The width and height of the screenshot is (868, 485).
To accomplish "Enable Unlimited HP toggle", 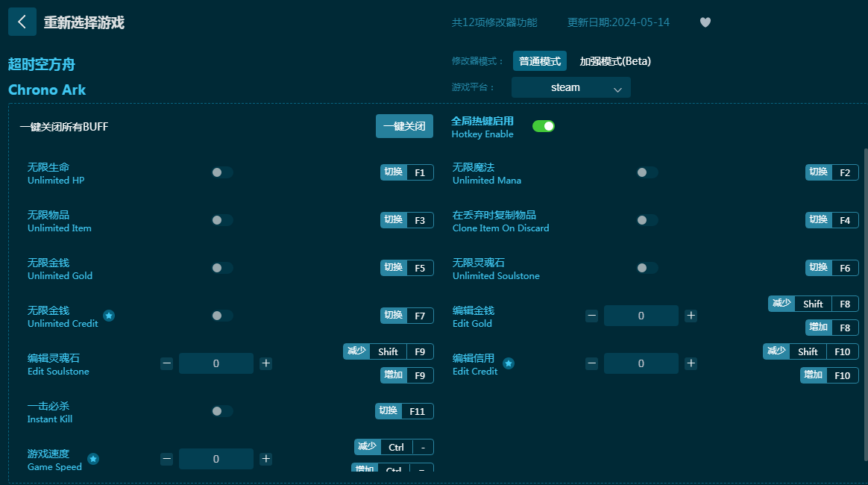I will click(222, 173).
